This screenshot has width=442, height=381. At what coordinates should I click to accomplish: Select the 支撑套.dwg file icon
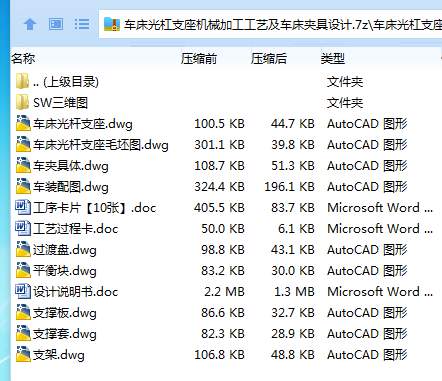point(23,333)
